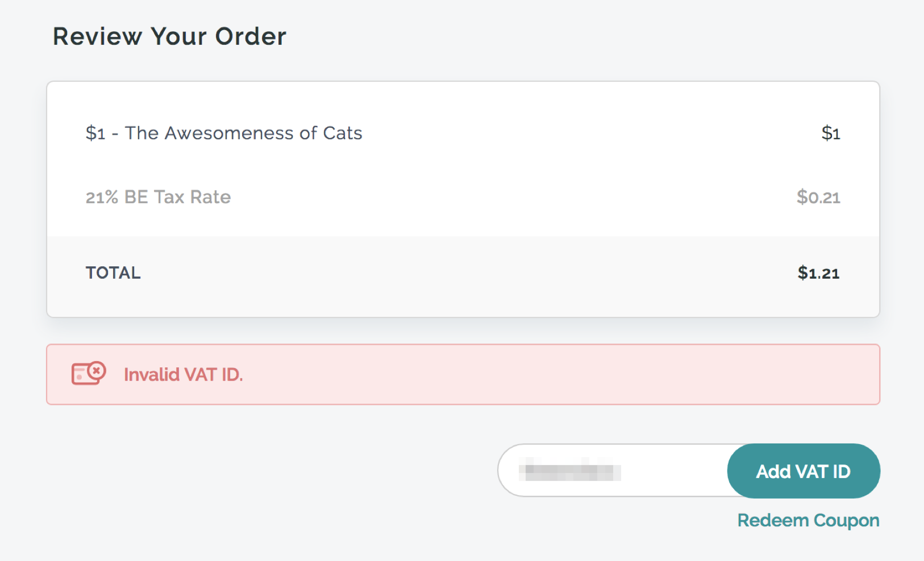Click the pink error alert banner
924x561 pixels.
463,374
